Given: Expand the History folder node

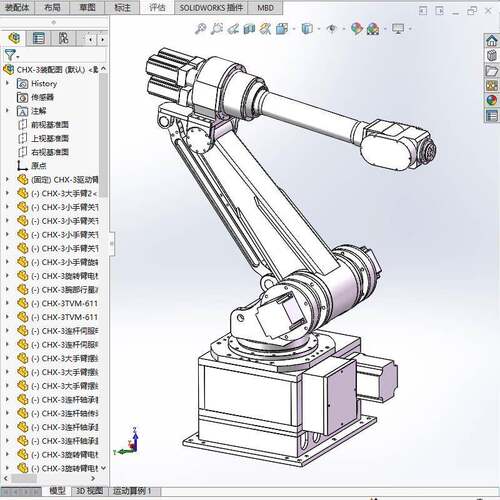Looking at the screenshot, I should [7, 83].
